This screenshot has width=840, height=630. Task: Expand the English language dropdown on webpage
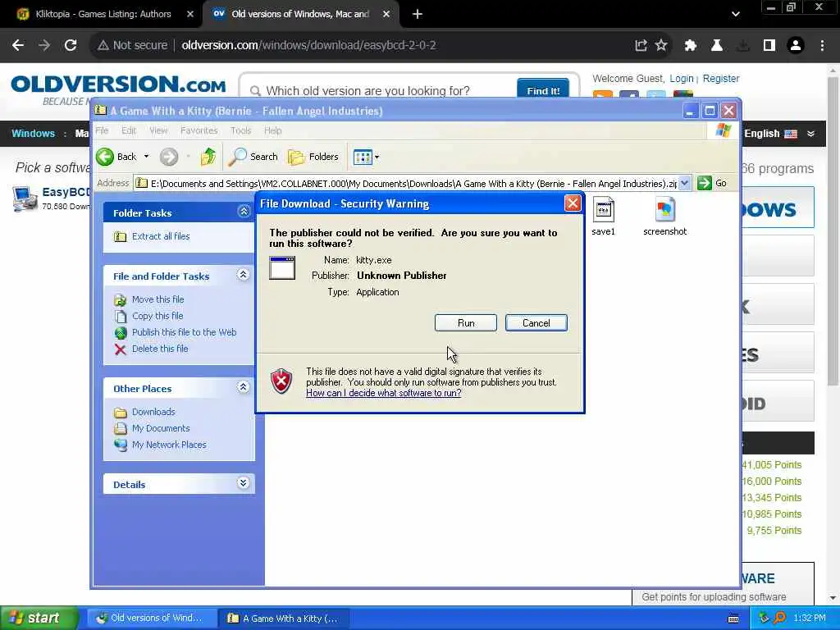tap(811, 134)
